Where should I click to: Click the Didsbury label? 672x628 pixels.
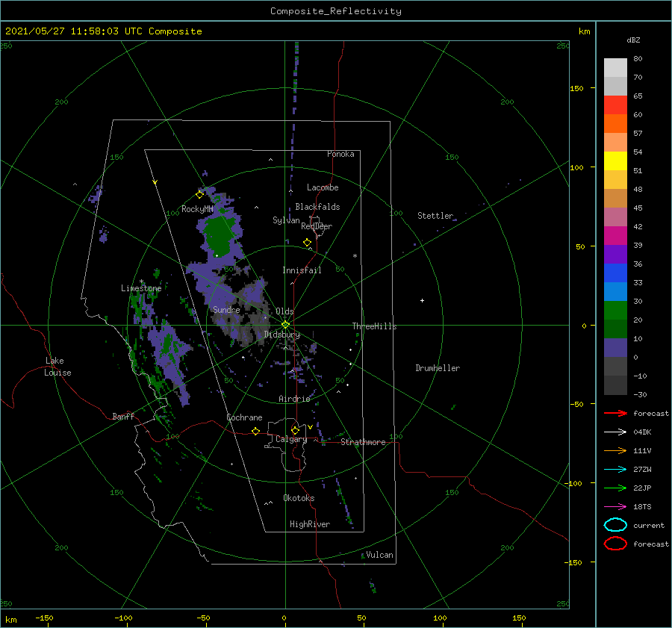281,335
